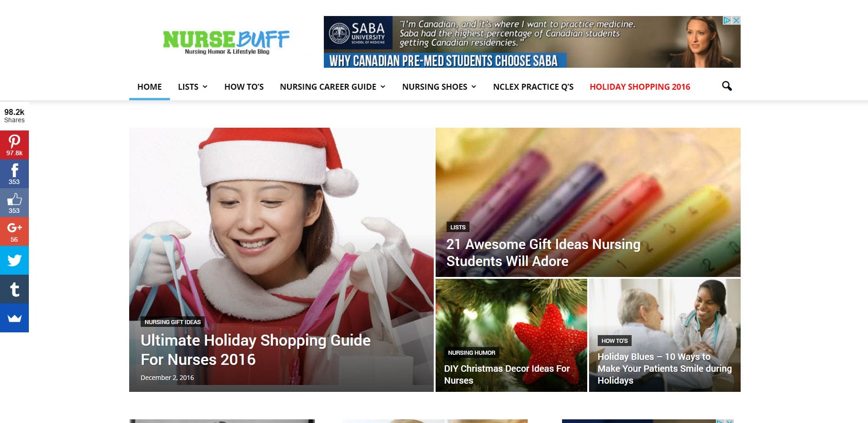Viewport: 868px width, 423px height.
Task: Click the SumoMe crown icon
Action: [14, 318]
